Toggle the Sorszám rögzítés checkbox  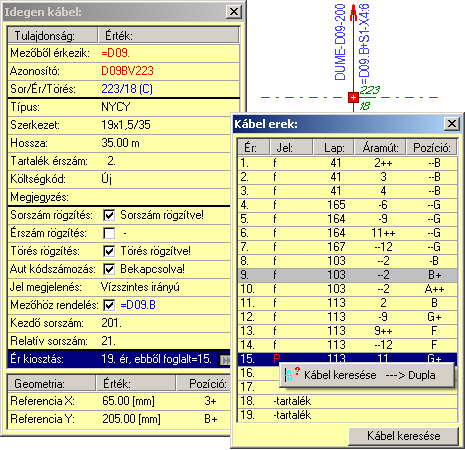point(109,215)
